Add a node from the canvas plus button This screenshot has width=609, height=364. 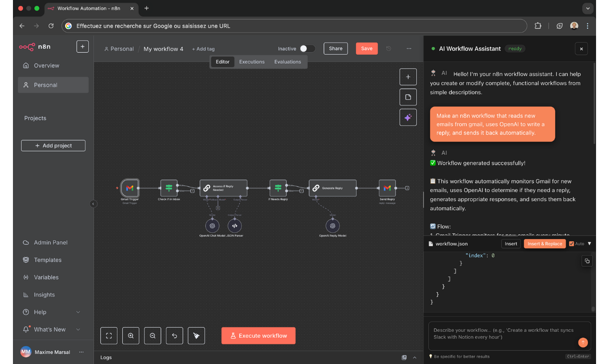[408, 77]
